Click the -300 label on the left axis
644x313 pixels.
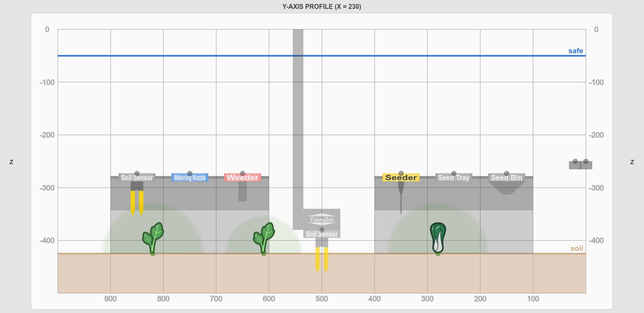47,188
